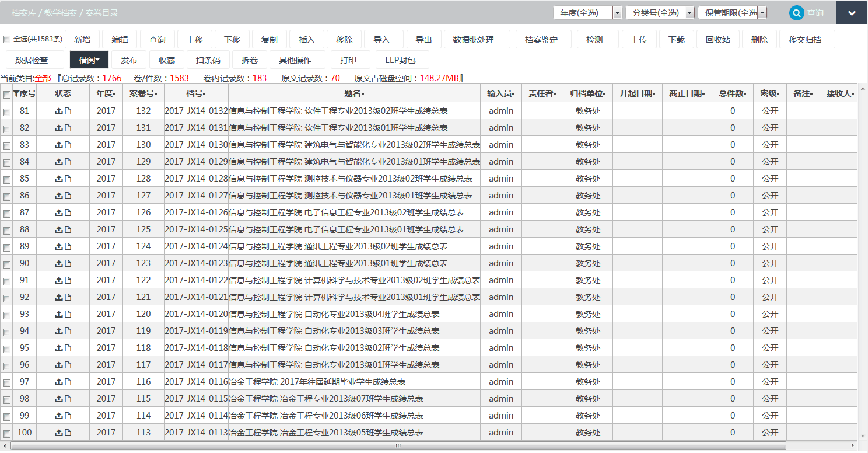Screen dimensions: 868x453
Task: Click the upload icon in row 91
Action: click(59, 280)
